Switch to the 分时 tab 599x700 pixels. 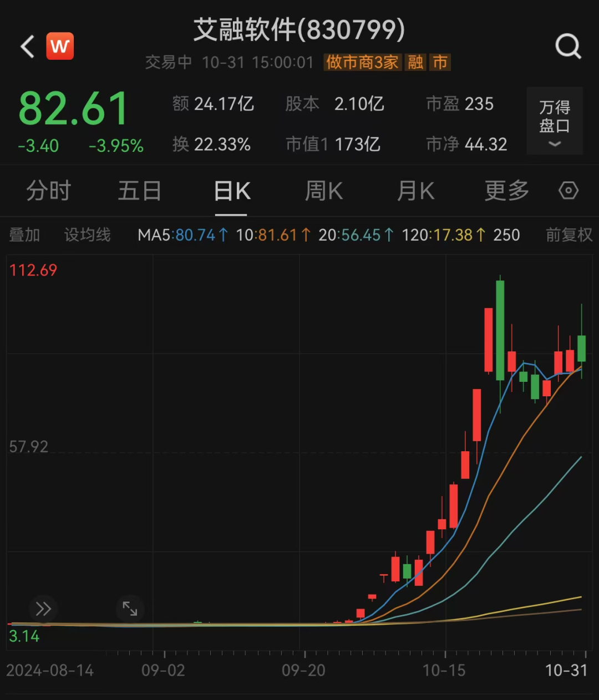[49, 191]
